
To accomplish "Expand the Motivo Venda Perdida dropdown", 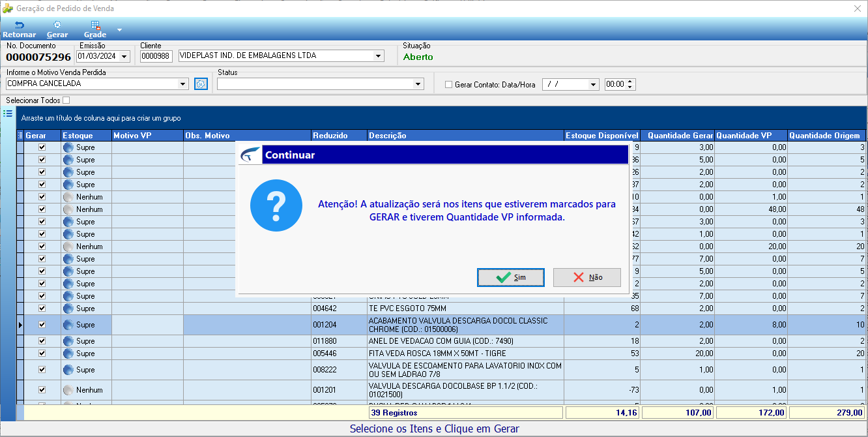I will coord(182,84).
